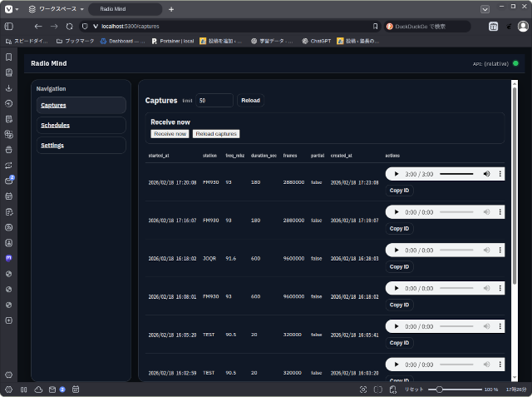Click the browser page reload icon
The width and height of the screenshot is (532, 397).
(x=69, y=27)
